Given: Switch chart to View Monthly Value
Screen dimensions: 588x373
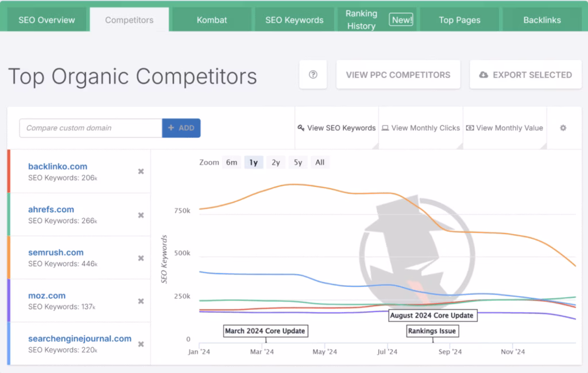Looking at the screenshot, I should pyautogui.click(x=505, y=128).
